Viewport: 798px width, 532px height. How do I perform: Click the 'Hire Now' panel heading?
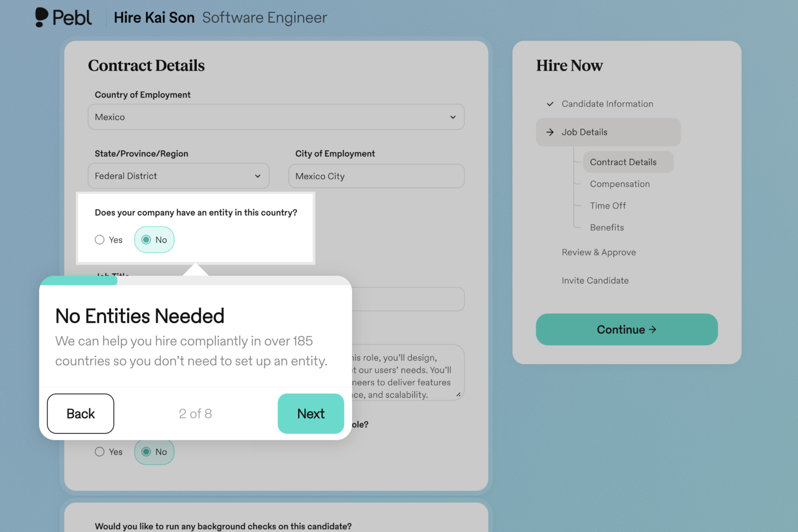(x=569, y=65)
